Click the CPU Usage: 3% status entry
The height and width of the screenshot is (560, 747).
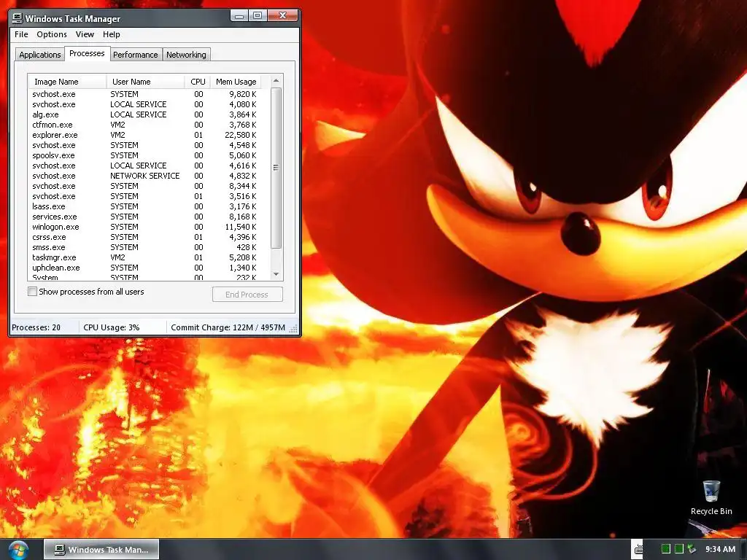tap(112, 327)
